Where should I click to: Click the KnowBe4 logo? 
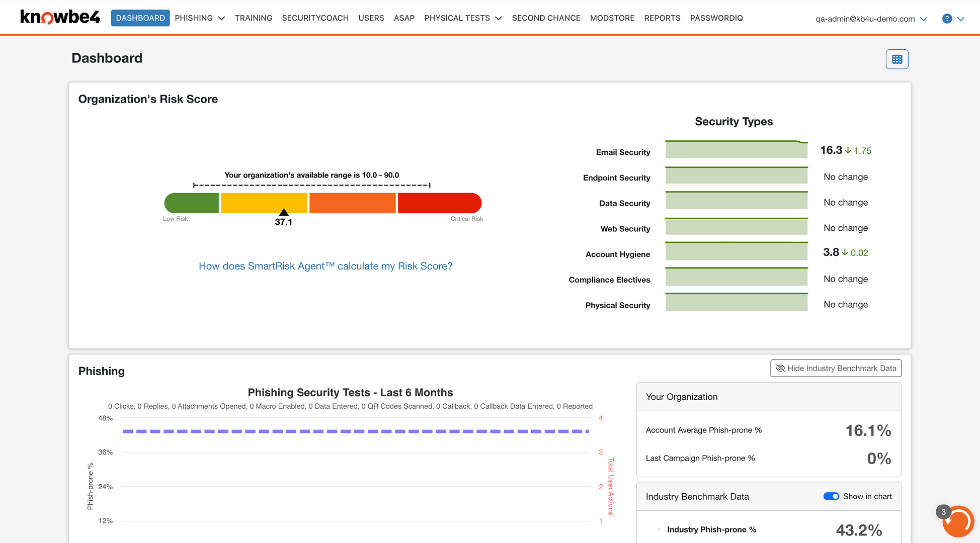point(60,18)
